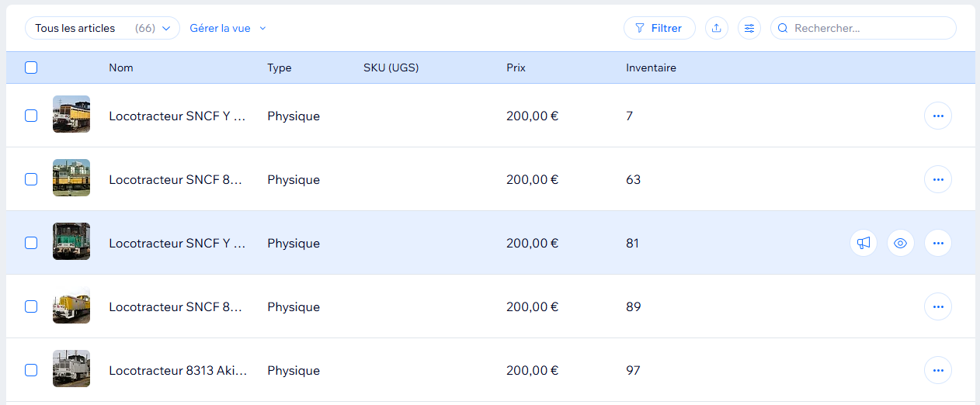Expand the Tous les articles dropdown
980x405 pixels.
click(103, 29)
